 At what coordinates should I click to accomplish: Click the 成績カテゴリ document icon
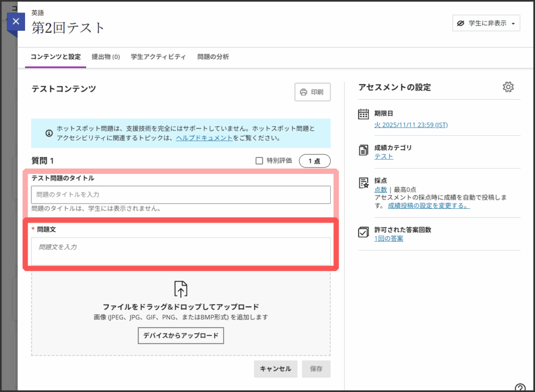[364, 150]
